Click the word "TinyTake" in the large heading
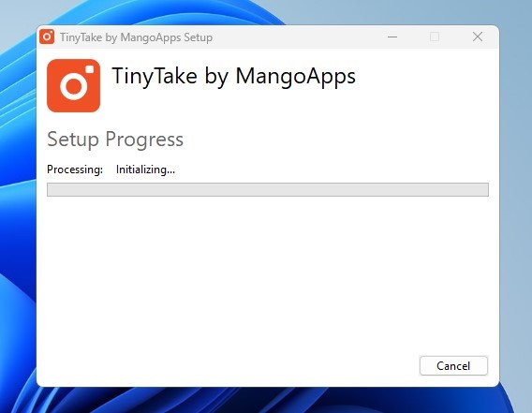 pyautogui.click(x=155, y=77)
